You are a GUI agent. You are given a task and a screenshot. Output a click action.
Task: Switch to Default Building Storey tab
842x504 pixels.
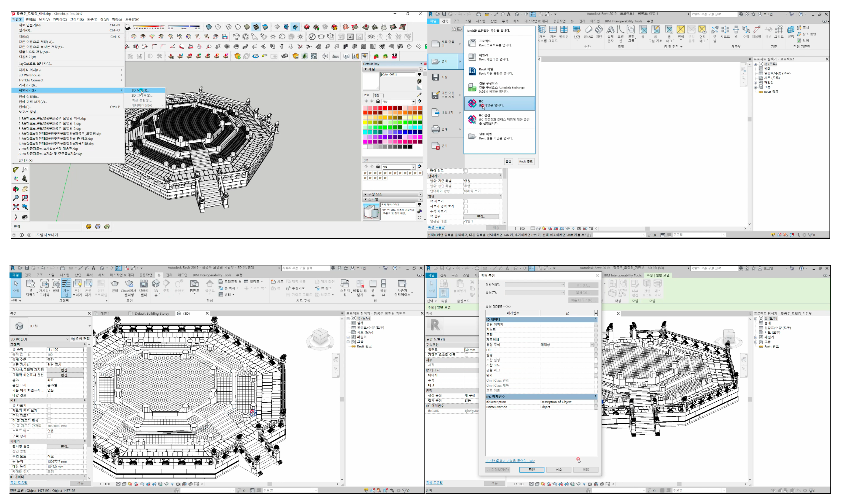(x=152, y=314)
